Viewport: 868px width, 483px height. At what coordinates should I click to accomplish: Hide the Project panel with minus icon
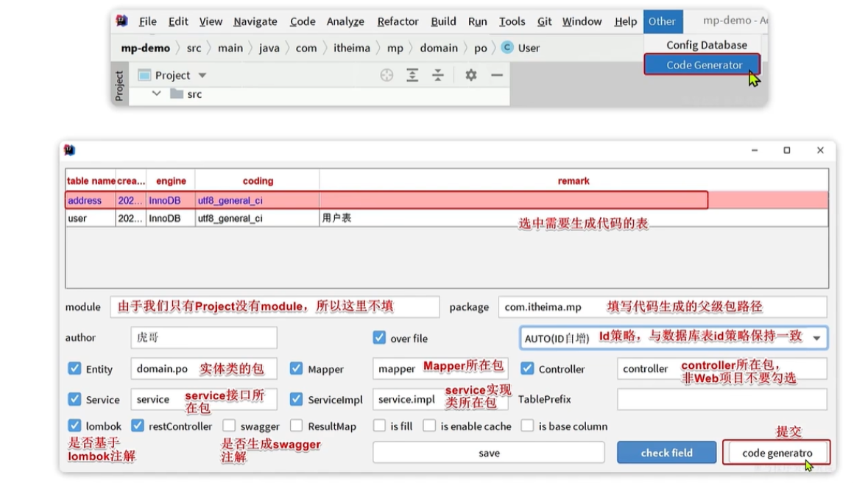[x=497, y=75]
